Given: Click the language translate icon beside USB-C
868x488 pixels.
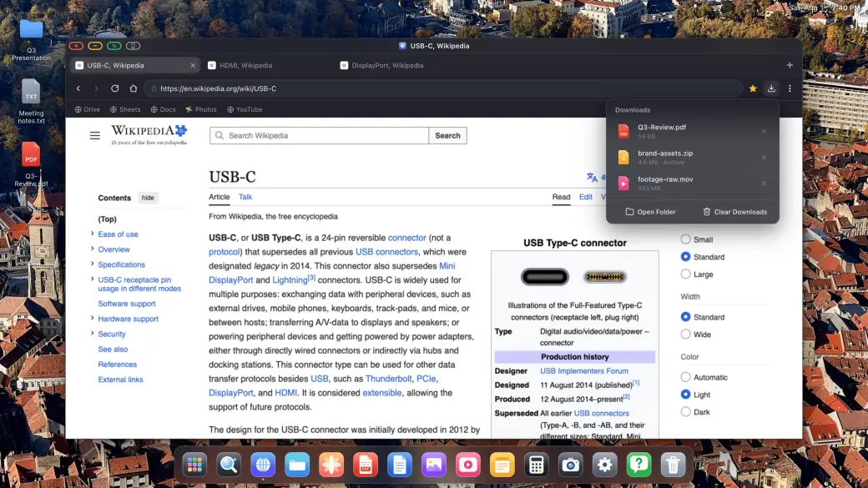Looking at the screenshot, I should [592, 177].
